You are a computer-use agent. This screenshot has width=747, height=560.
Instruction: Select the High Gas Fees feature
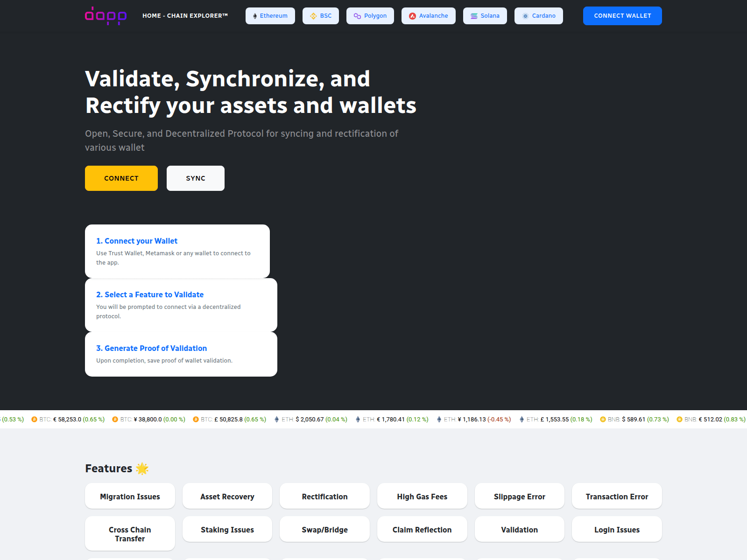(422, 497)
